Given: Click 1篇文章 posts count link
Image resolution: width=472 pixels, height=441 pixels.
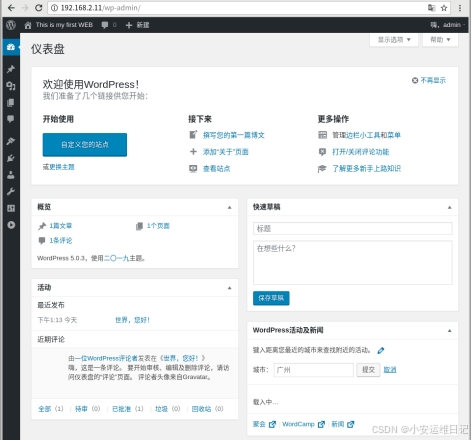Looking at the screenshot, I should pos(61,226).
